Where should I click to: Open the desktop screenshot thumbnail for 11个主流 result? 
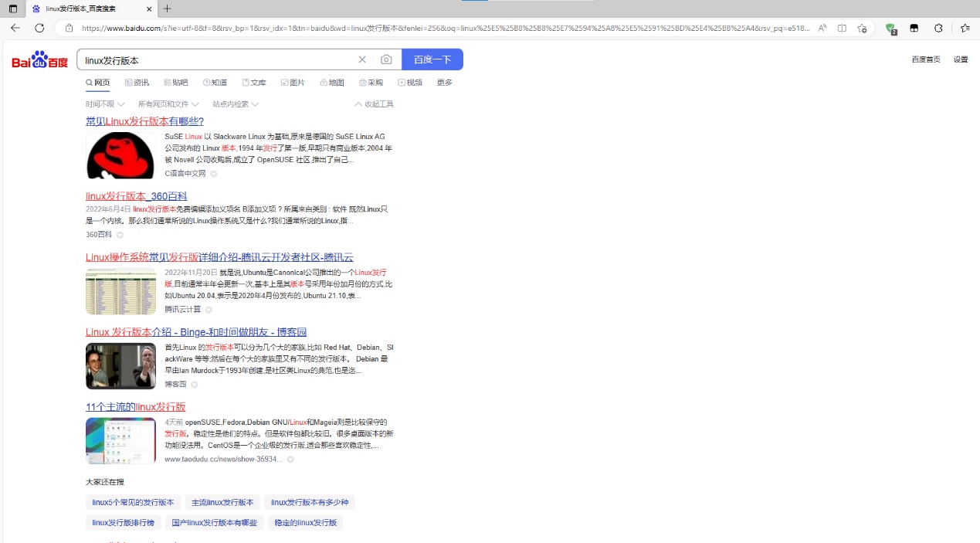(120, 441)
